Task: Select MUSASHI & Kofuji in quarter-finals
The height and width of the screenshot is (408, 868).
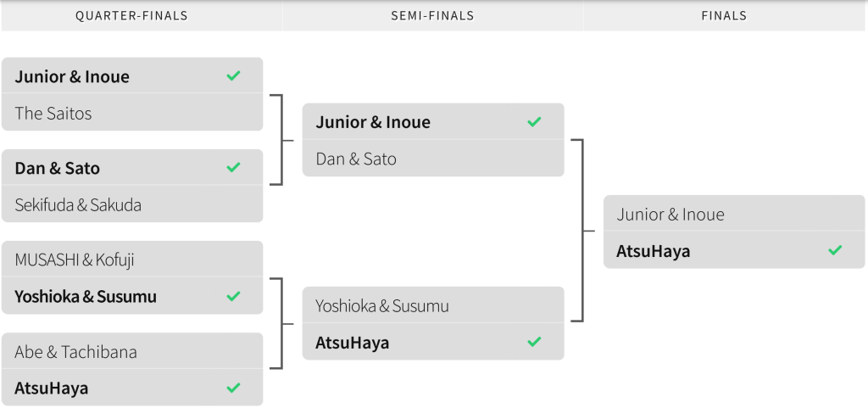Action: (x=132, y=259)
